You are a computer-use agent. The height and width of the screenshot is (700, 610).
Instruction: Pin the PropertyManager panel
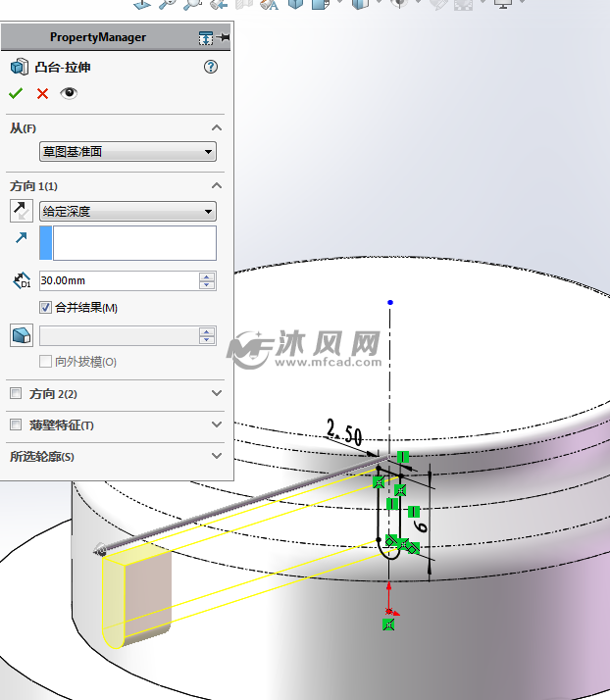[225, 37]
